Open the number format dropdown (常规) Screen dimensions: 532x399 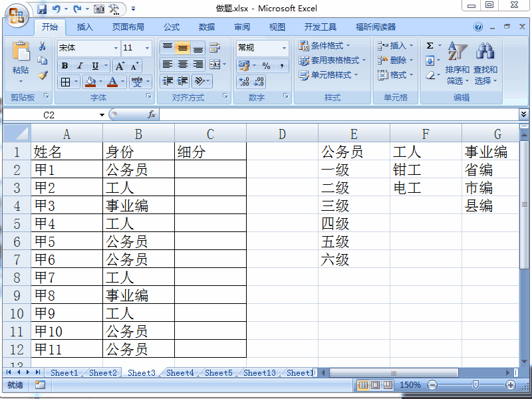coord(284,48)
